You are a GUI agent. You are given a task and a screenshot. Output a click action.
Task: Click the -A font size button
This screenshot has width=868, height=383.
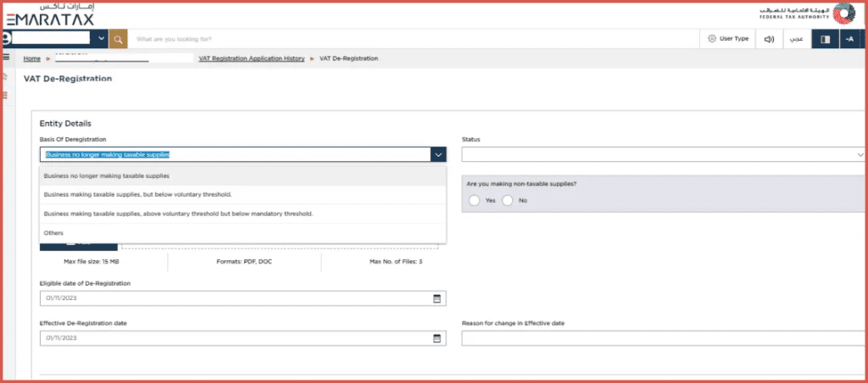(x=849, y=39)
